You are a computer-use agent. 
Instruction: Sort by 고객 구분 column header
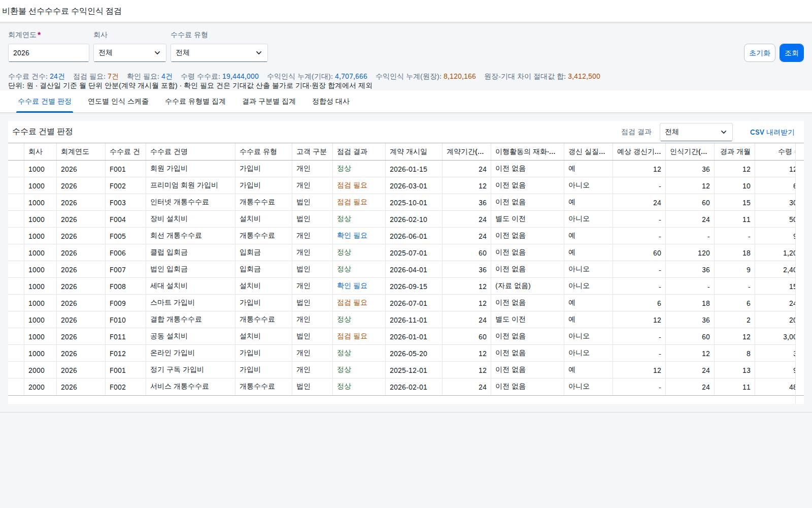[312, 152]
